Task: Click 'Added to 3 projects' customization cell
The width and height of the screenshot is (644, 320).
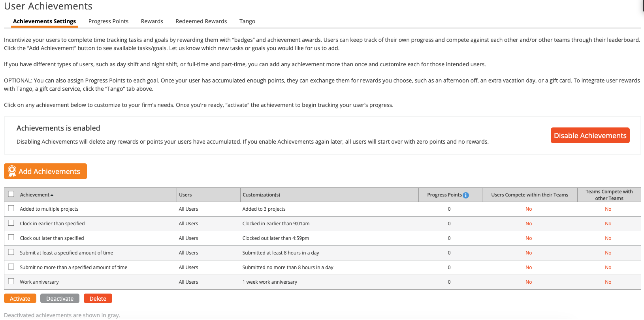Action: [x=264, y=209]
